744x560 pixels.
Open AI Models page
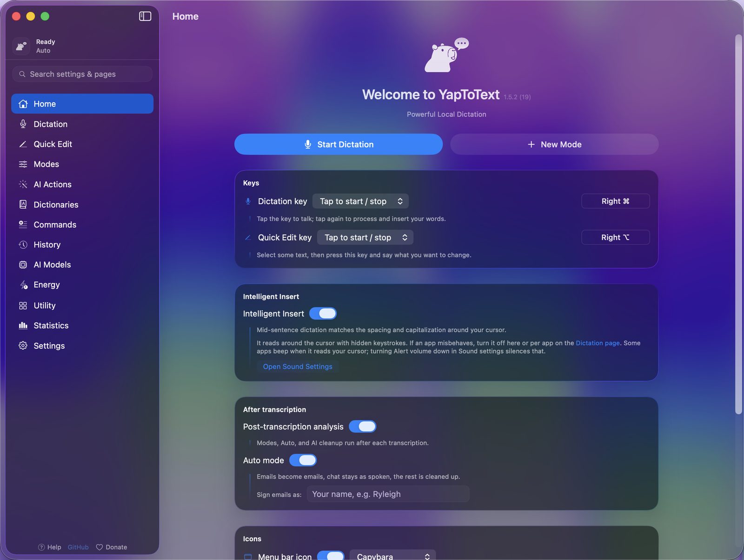coord(82,265)
